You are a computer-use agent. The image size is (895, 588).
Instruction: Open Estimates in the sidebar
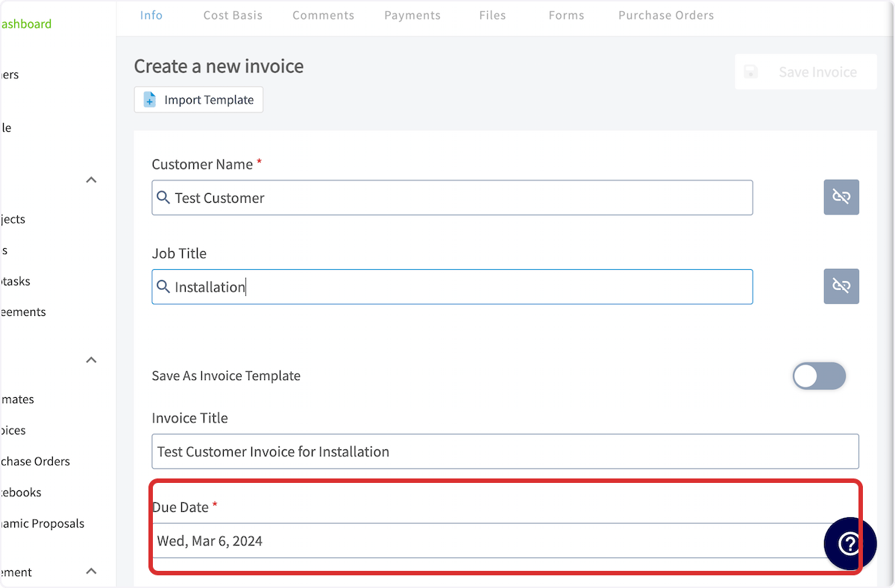pos(17,399)
